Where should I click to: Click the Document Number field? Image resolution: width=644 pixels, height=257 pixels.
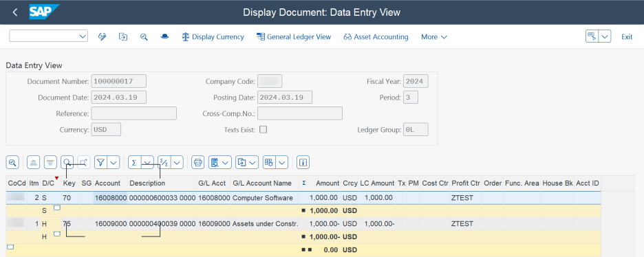click(x=119, y=81)
